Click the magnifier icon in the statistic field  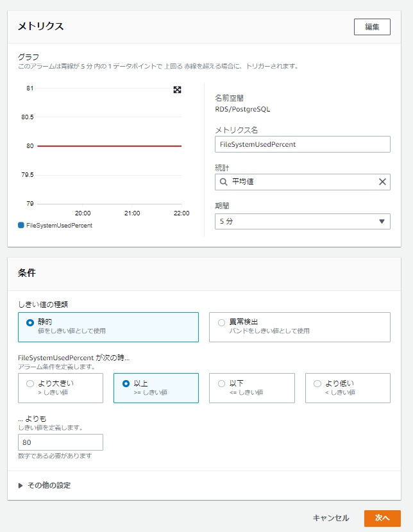[223, 181]
